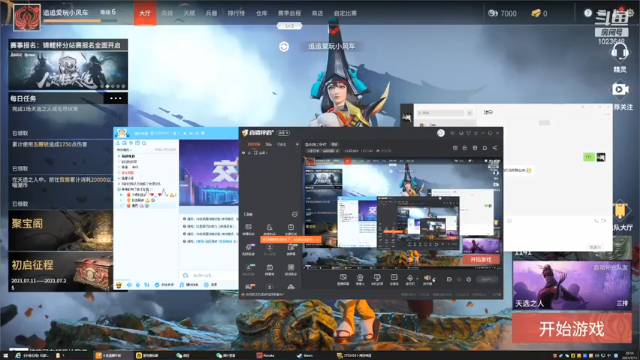Open the 商店 tab
Image resolution: width=640 pixels, height=360 pixels.
(x=317, y=13)
